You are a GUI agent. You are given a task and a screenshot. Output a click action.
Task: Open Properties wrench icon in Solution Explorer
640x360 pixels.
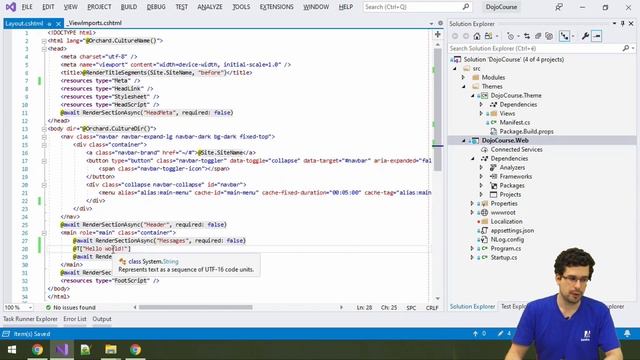tap(585, 36)
